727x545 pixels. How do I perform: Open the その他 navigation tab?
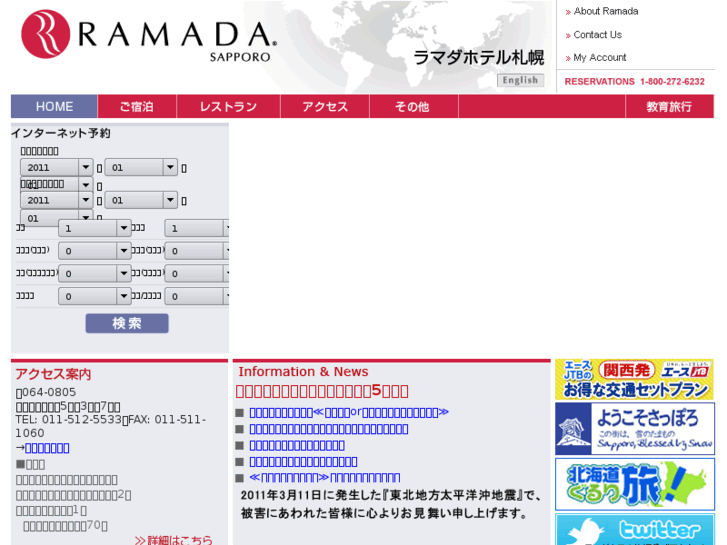pyautogui.click(x=412, y=106)
